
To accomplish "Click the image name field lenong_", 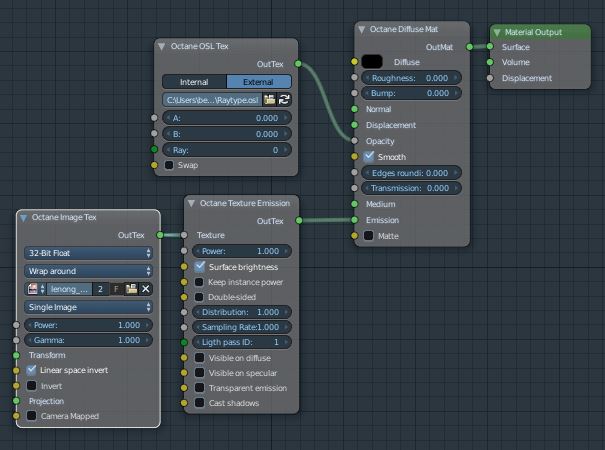I will [x=69, y=289].
